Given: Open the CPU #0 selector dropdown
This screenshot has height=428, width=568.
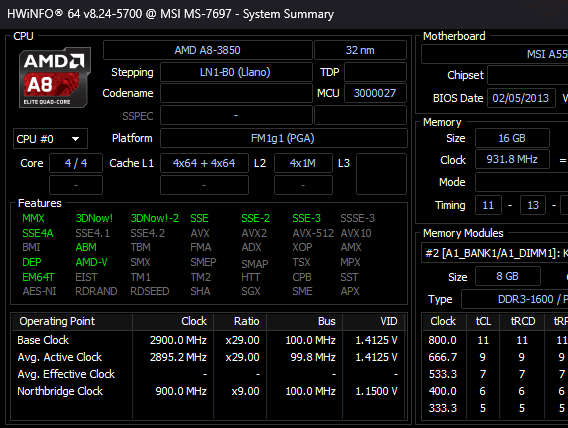Looking at the screenshot, I should point(50,139).
